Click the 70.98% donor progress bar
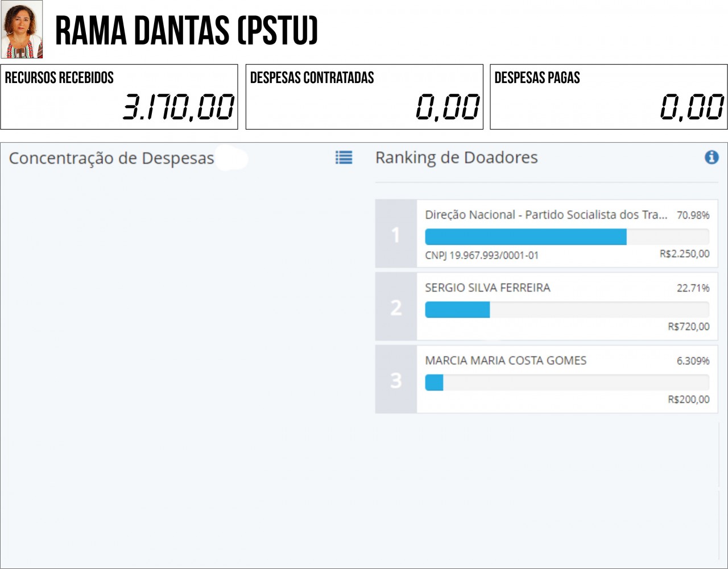 click(x=567, y=236)
